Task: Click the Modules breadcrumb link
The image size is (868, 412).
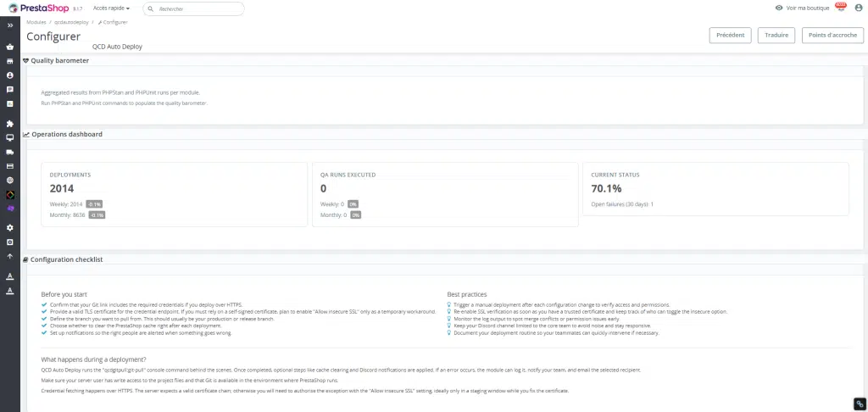Action: [x=36, y=22]
